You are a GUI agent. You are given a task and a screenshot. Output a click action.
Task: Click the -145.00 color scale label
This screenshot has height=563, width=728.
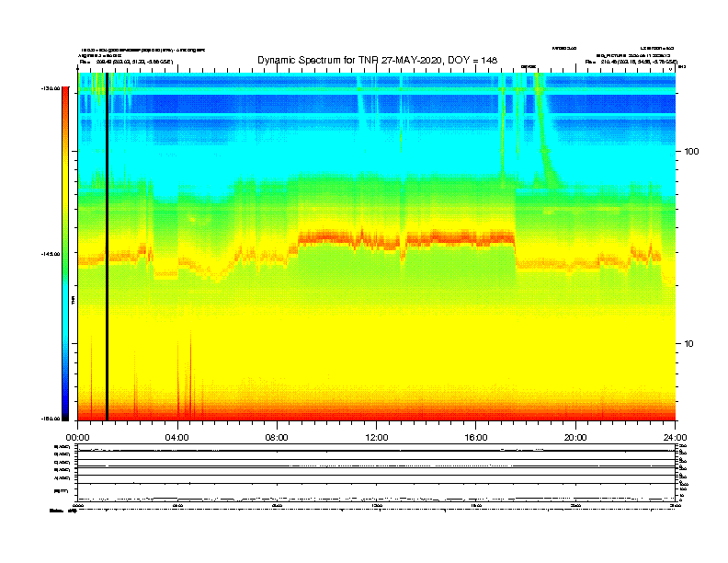(x=51, y=254)
